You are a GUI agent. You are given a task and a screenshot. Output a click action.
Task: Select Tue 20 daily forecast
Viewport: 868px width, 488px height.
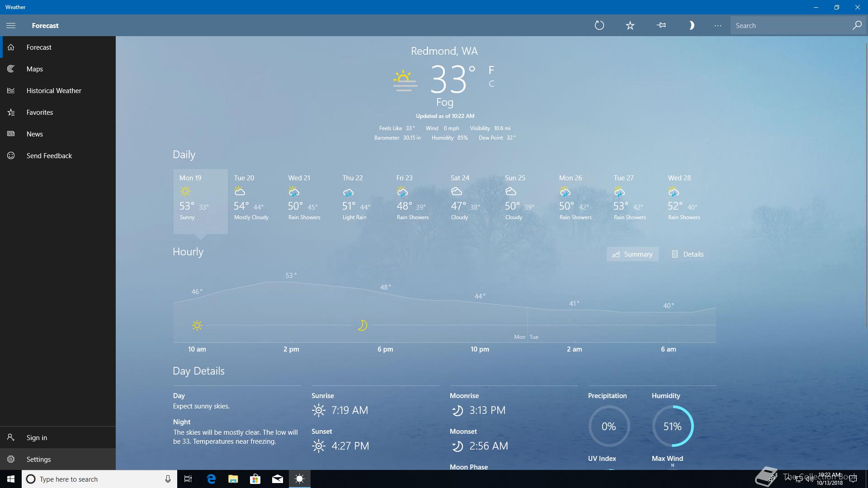coord(255,201)
